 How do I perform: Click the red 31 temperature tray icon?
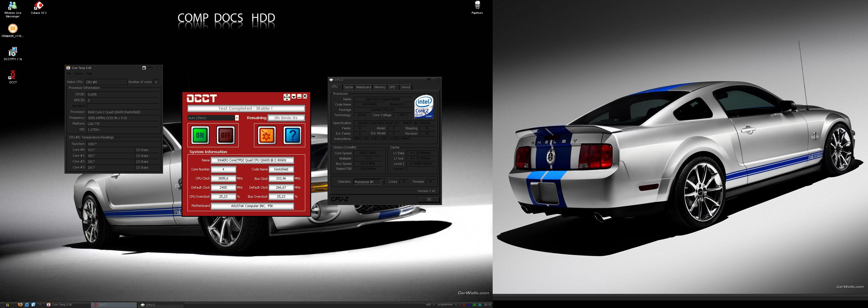point(464,305)
